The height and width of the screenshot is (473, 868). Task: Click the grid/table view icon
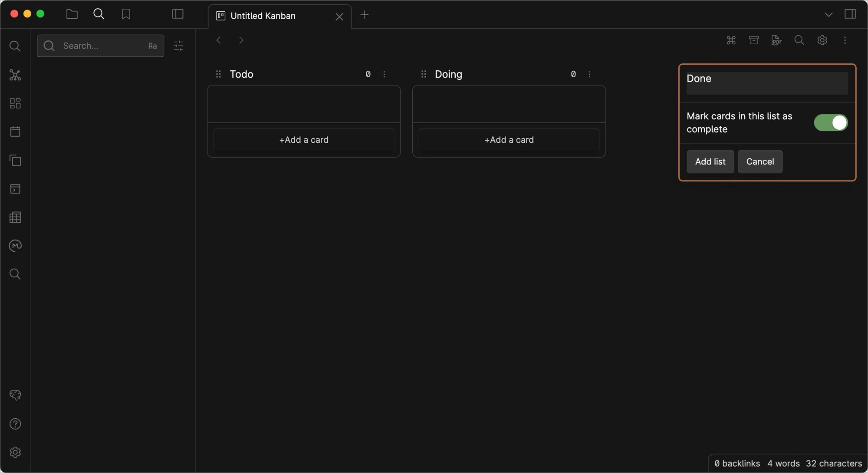tap(16, 217)
